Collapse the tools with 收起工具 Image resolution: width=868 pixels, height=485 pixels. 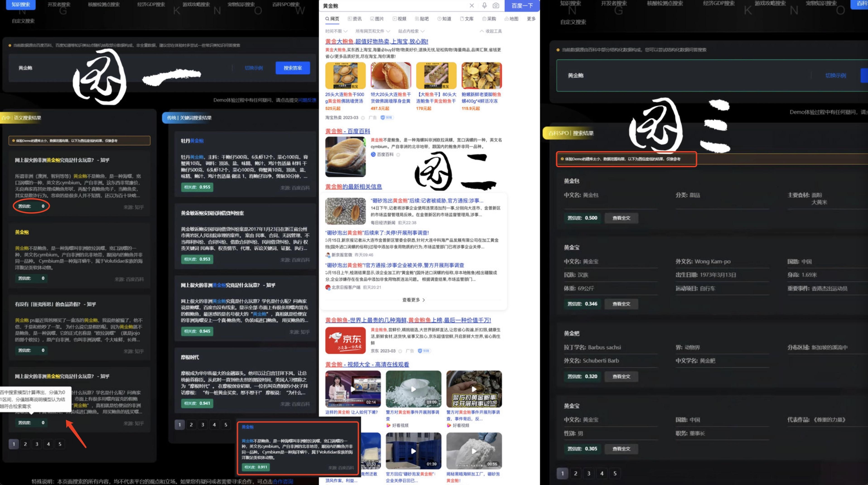pyautogui.click(x=491, y=31)
